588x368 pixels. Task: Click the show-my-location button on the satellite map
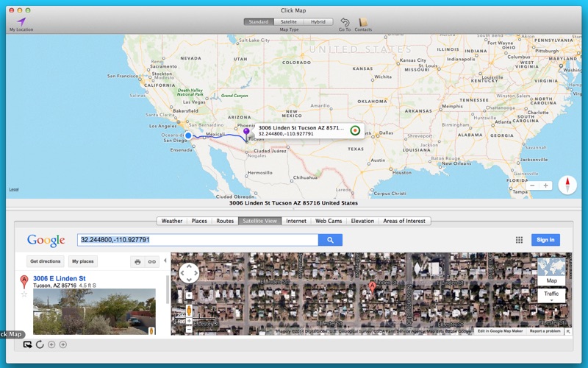pyautogui.click(x=189, y=296)
